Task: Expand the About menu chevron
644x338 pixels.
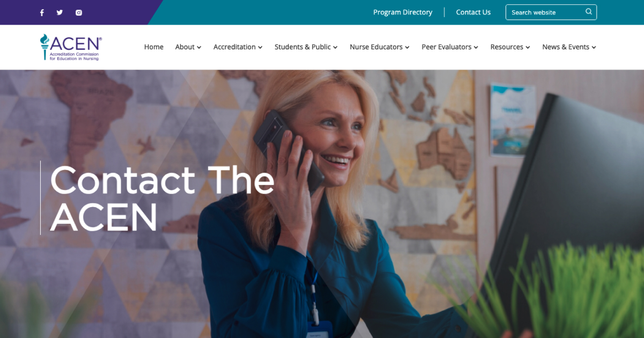Action: pos(199,47)
